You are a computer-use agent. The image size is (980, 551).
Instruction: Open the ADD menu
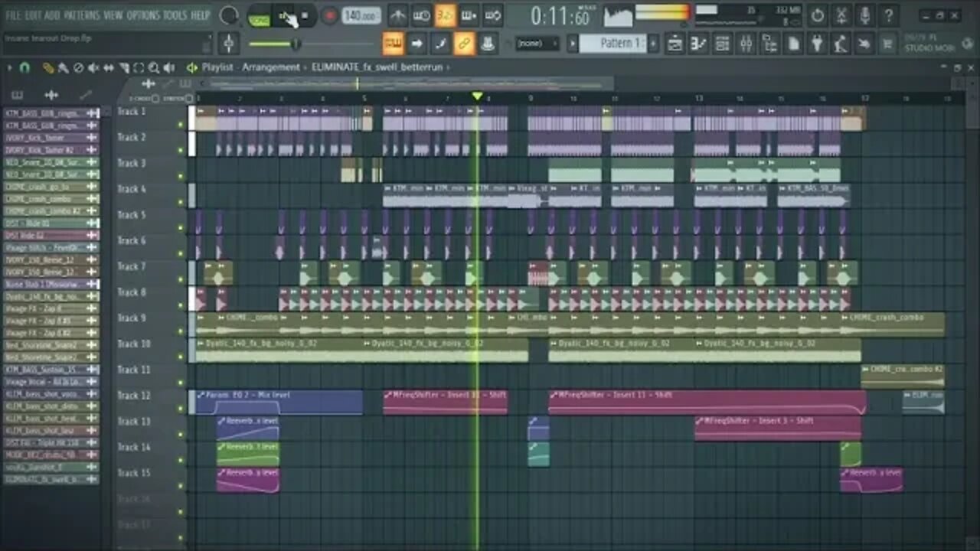pos(52,15)
